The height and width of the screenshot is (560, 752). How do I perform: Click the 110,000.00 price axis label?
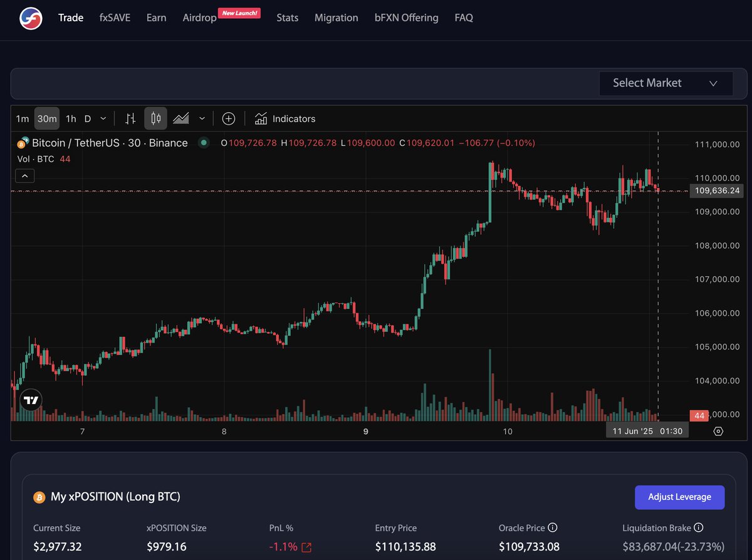tap(718, 178)
